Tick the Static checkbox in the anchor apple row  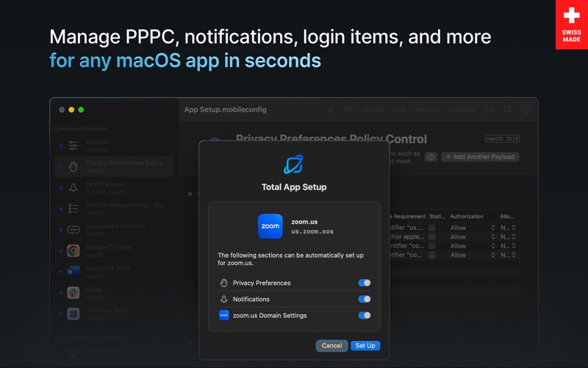(x=432, y=236)
